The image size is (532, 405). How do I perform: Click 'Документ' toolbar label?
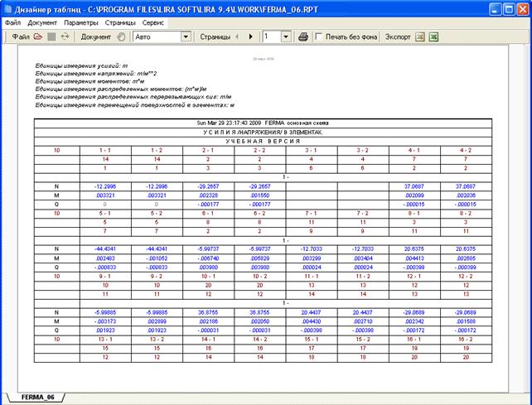tap(96, 36)
